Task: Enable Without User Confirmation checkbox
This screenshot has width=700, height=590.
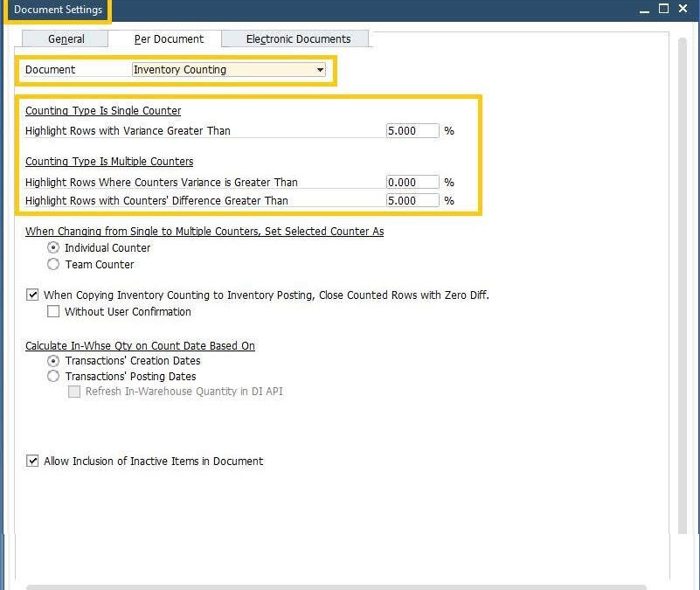Action: (53, 311)
